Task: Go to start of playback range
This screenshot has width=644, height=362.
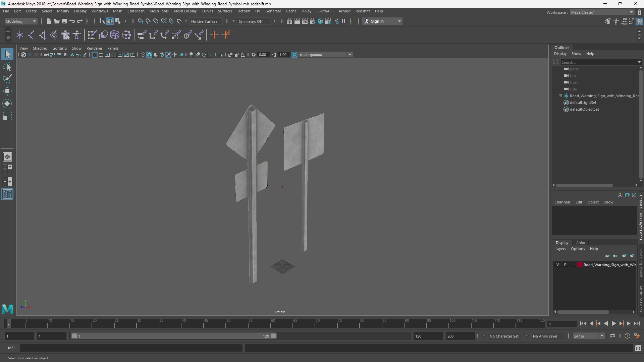Action: coord(583,323)
